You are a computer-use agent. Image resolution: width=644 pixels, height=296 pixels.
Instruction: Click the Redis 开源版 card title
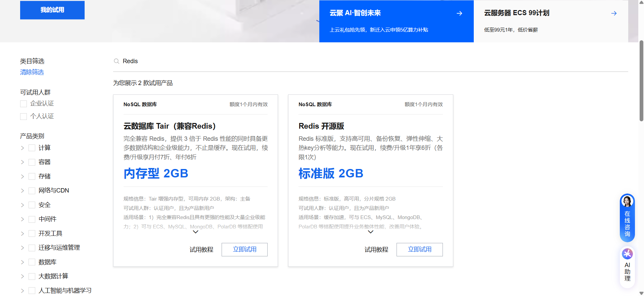321,126
